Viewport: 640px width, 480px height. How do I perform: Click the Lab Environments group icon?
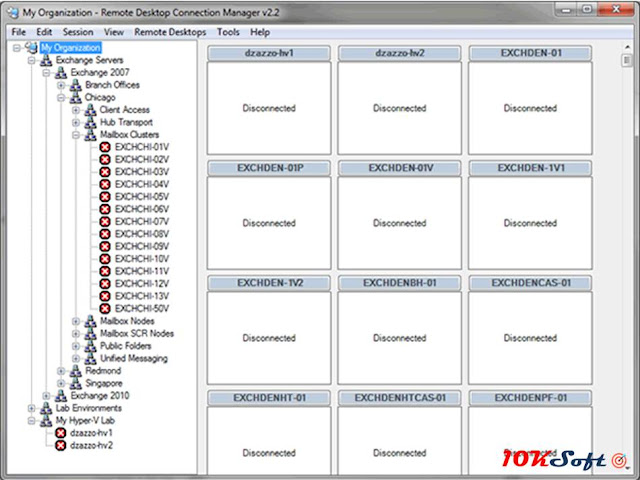click(46, 408)
